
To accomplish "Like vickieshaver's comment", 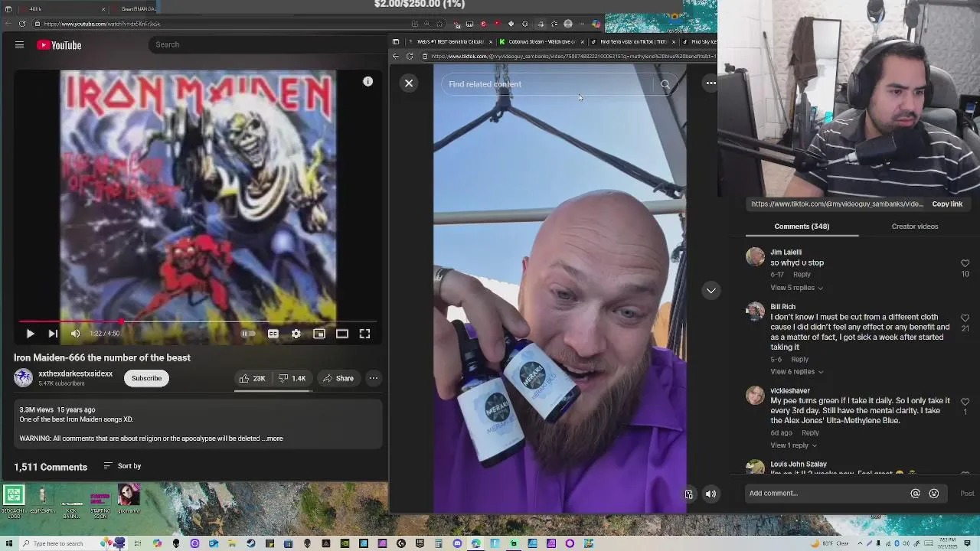I will (965, 401).
